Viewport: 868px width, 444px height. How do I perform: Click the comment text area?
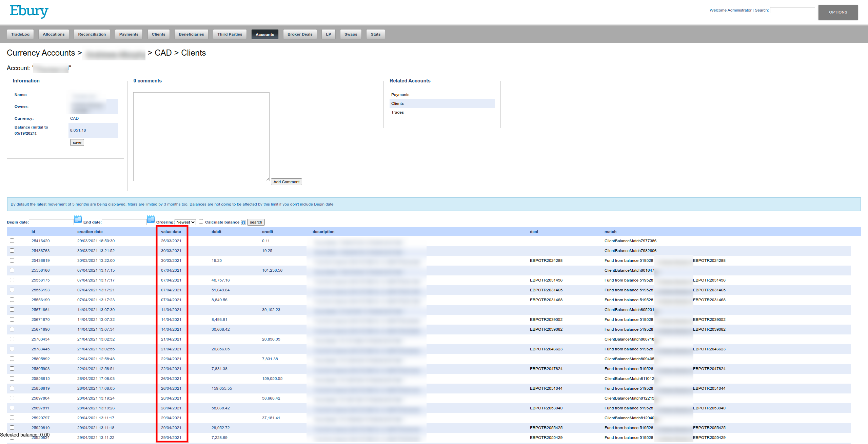(201, 137)
